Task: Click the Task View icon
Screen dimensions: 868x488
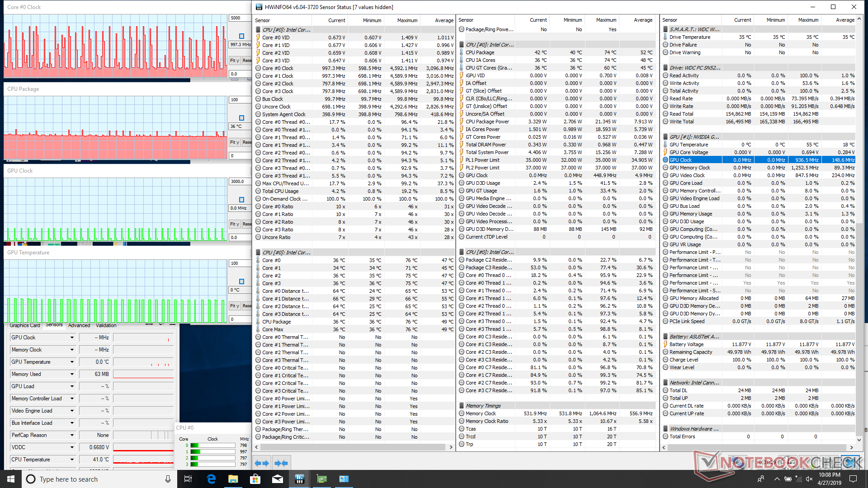Action: (x=188, y=479)
